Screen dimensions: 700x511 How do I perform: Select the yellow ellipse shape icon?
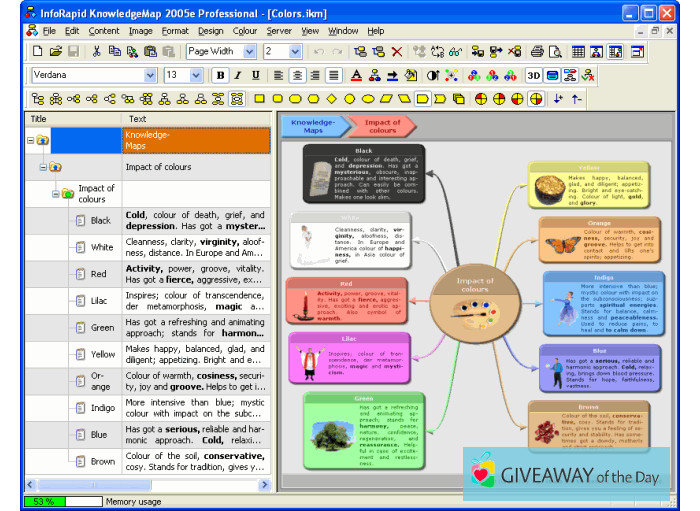pos(368,99)
